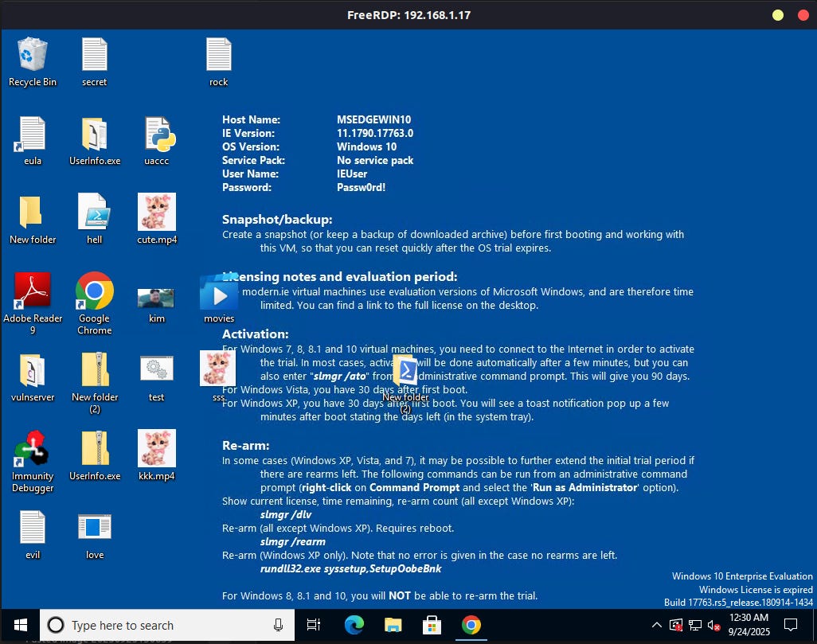Click the muted volume tray icon
This screenshot has height=644, width=817.
[x=713, y=625]
